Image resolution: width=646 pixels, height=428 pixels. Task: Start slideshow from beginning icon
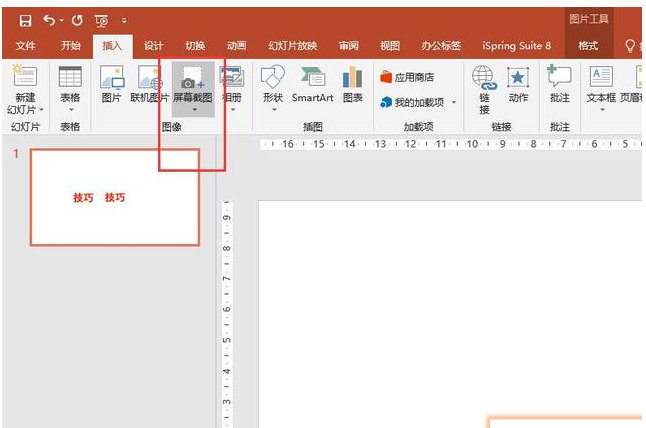click(x=101, y=21)
